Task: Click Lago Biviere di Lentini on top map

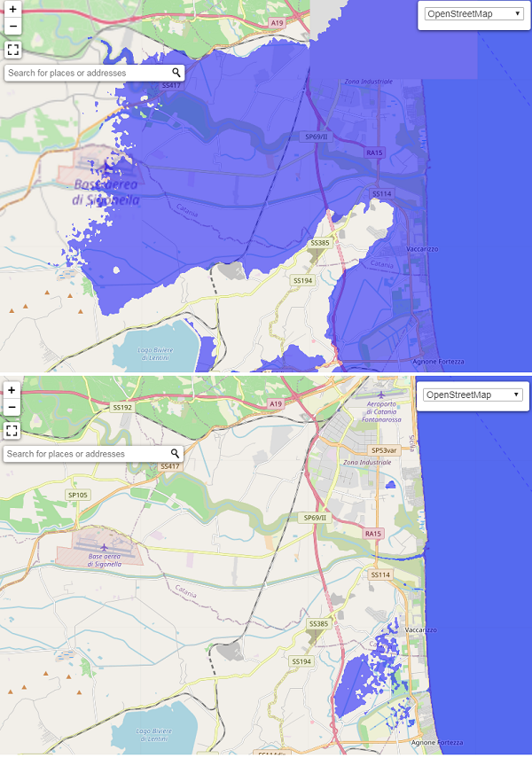Action: (x=155, y=354)
